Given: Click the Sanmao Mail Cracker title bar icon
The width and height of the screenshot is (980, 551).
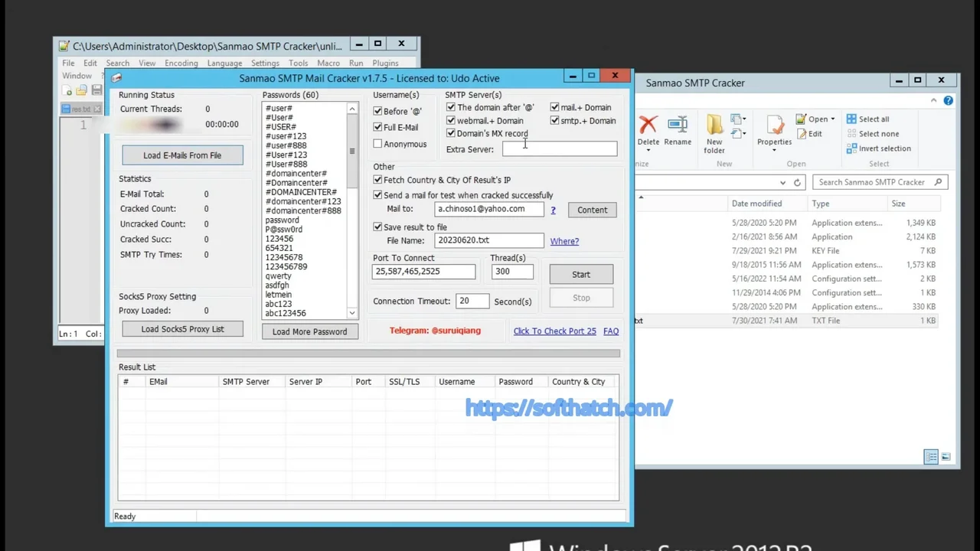Looking at the screenshot, I should point(116,78).
